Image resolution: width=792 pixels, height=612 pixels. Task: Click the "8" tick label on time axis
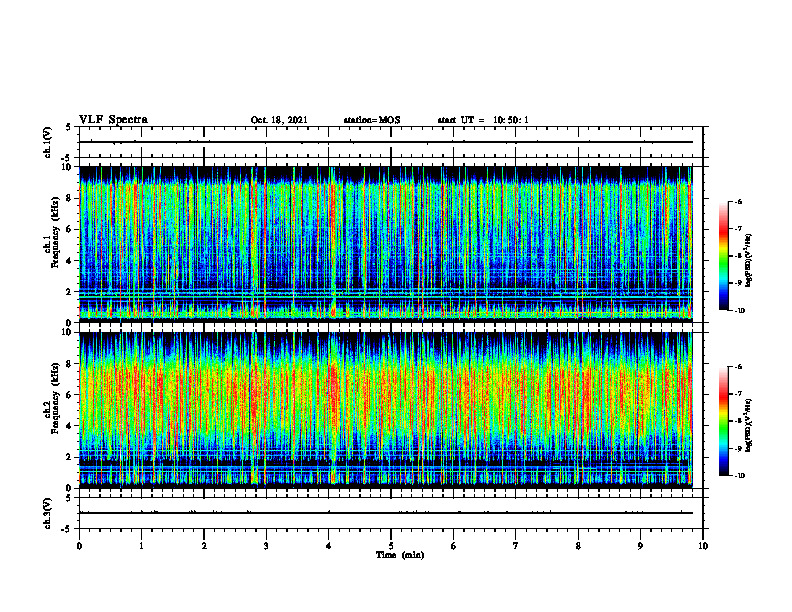pos(578,546)
